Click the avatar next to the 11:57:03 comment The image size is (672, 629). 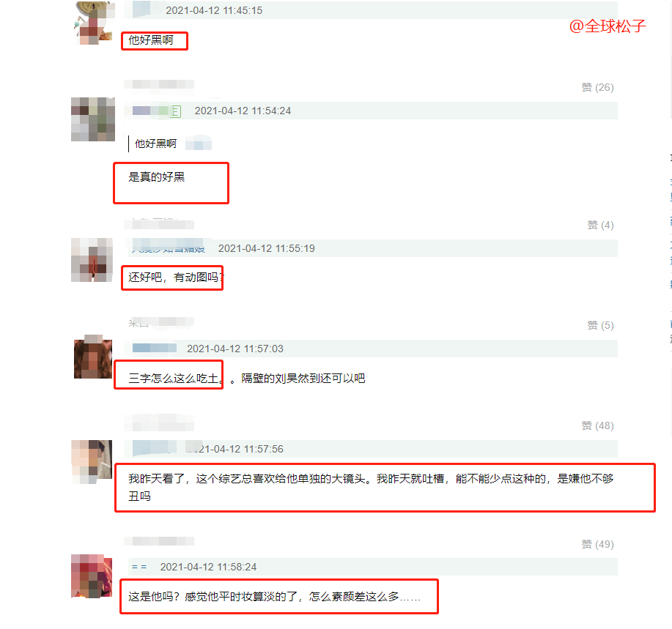[x=93, y=357]
